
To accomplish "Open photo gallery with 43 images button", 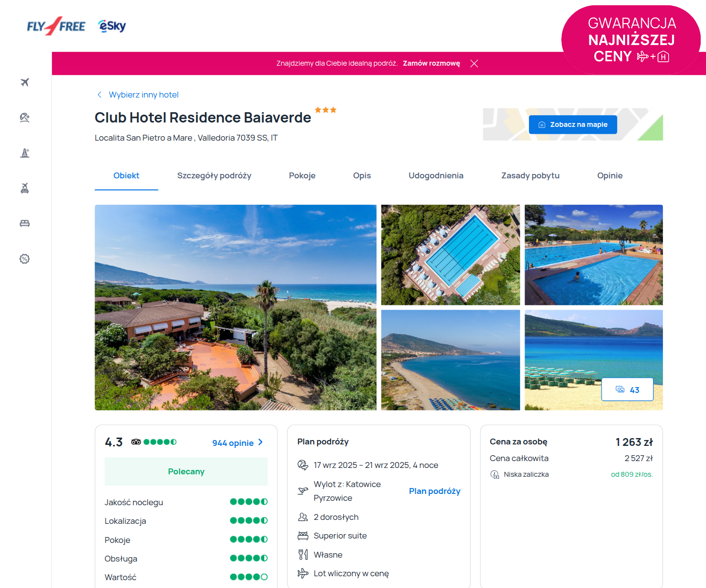I will click(627, 390).
